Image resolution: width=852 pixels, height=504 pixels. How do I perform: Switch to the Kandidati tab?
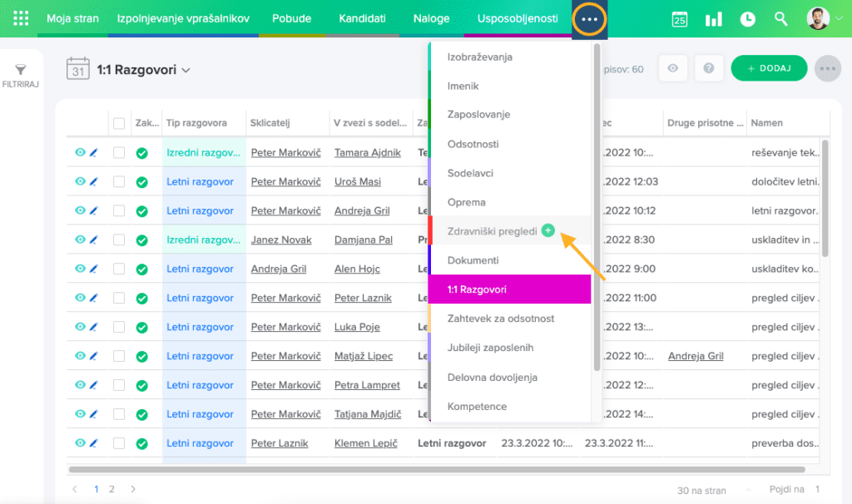(362, 18)
